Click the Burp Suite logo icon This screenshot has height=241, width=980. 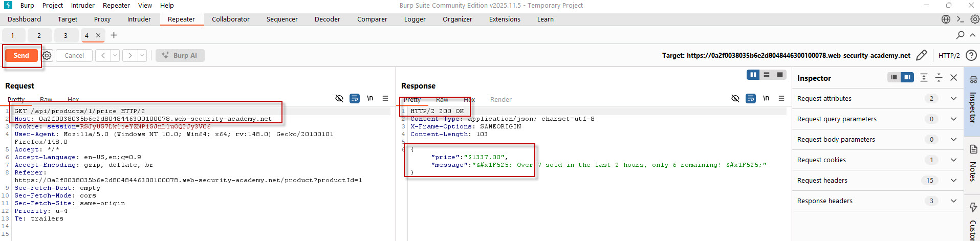[x=8, y=5]
